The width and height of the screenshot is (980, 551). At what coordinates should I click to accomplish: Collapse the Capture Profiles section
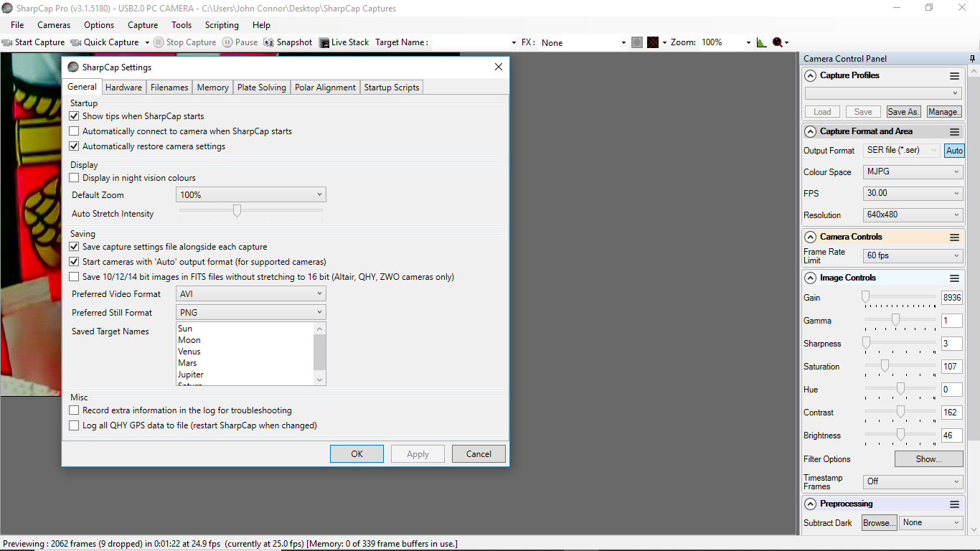811,75
